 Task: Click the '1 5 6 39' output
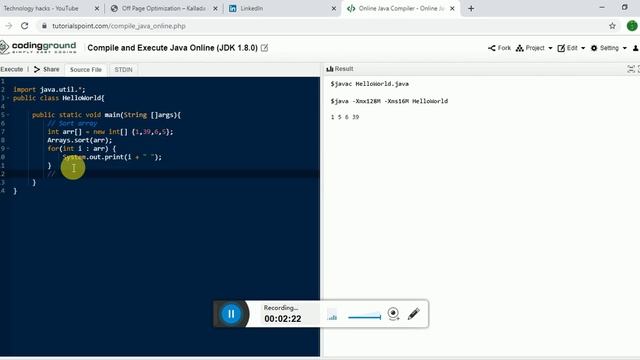point(345,117)
